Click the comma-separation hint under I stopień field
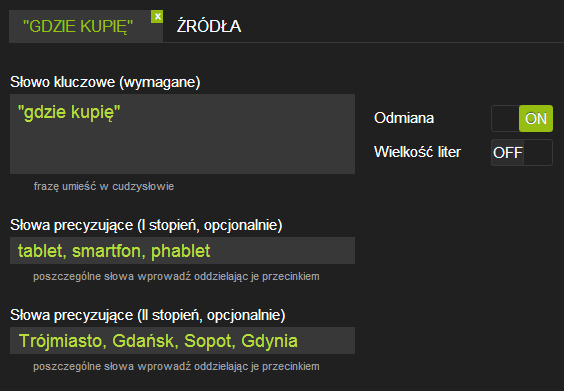This screenshot has height=391, width=564. coord(176,276)
